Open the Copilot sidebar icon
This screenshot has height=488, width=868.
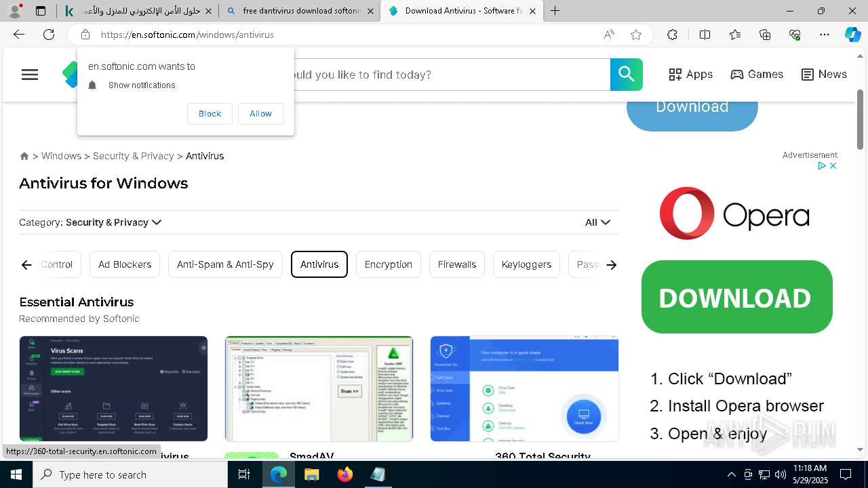click(x=852, y=35)
